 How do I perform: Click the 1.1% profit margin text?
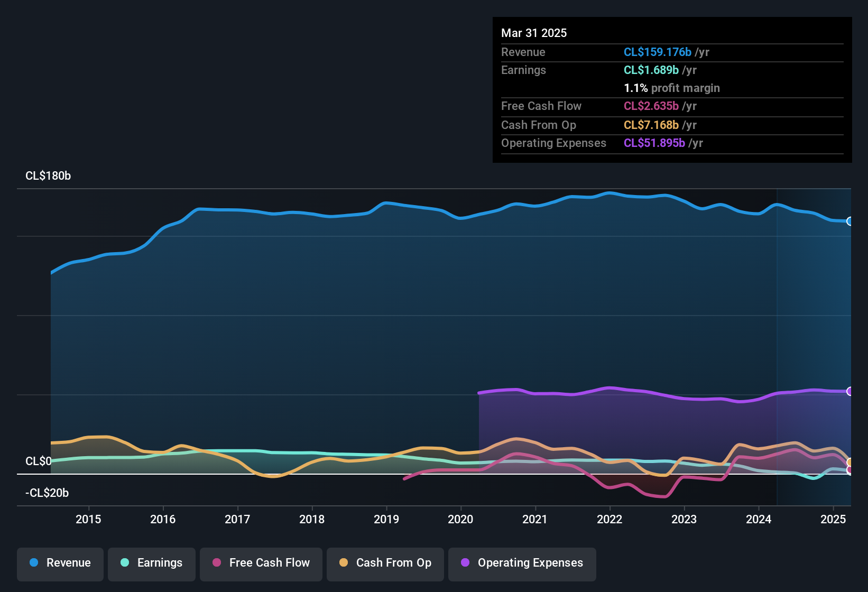tap(672, 88)
